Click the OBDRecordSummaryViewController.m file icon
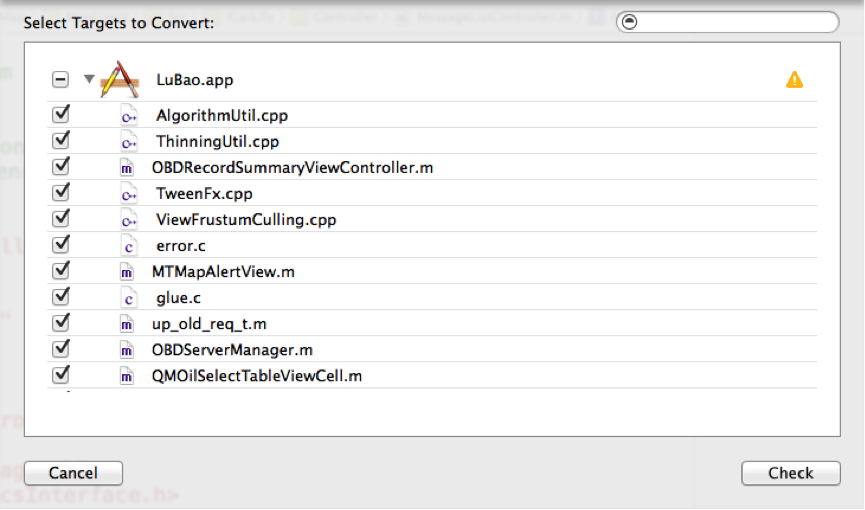The width and height of the screenshot is (865, 510). (127, 168)
